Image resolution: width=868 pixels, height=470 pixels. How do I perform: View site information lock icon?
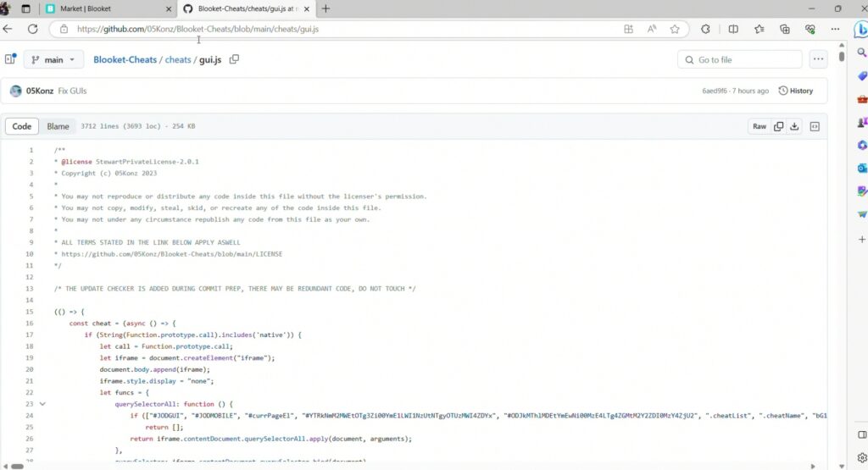64,29
